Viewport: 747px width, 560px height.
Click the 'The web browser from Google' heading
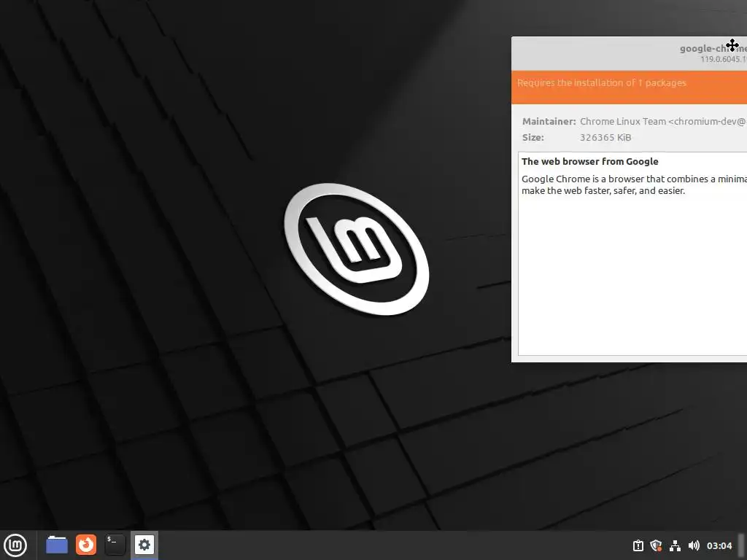(x=589, y=161)
